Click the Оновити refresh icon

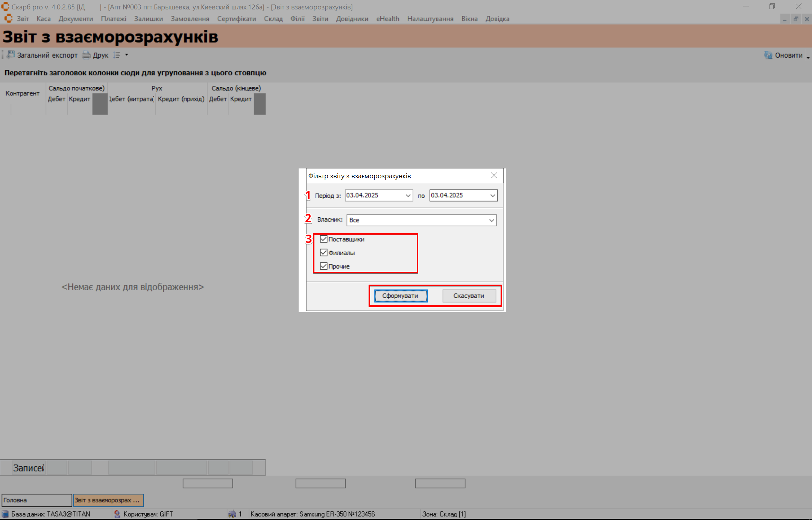pyautogui.click(x=768, y=55)
